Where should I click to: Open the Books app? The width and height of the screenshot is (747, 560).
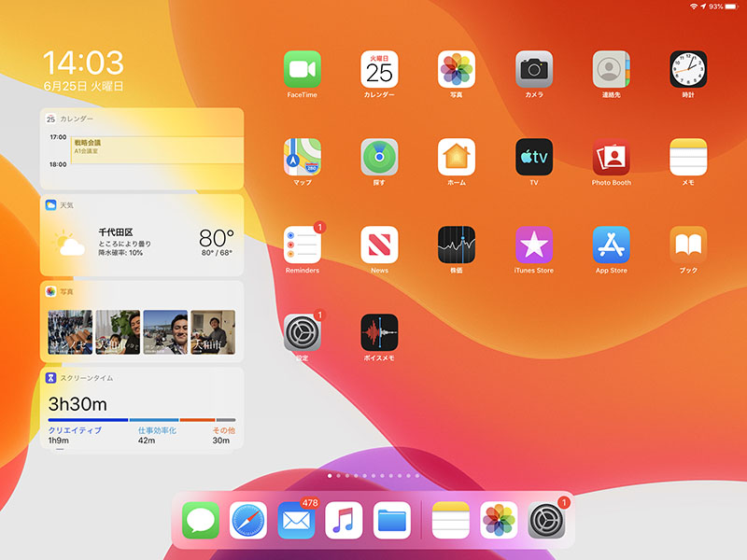pos(688,245)
